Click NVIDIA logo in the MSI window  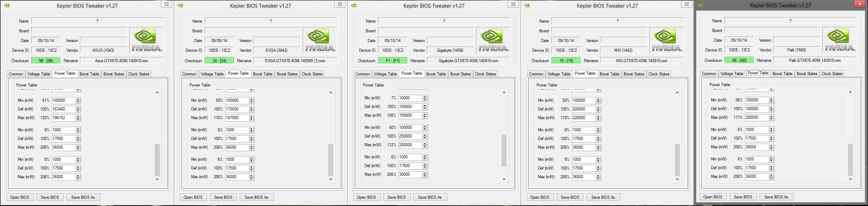(x=667, y=41)
